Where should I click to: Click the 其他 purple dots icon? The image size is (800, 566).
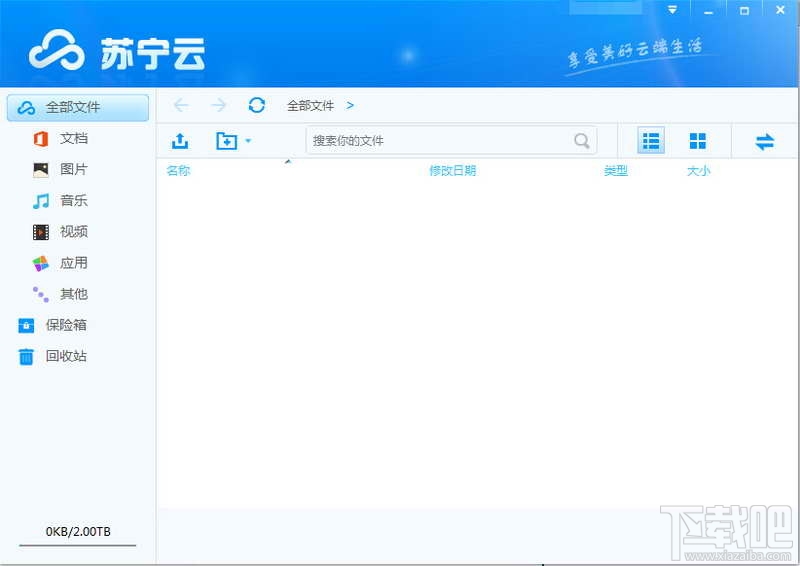(41, 294)
